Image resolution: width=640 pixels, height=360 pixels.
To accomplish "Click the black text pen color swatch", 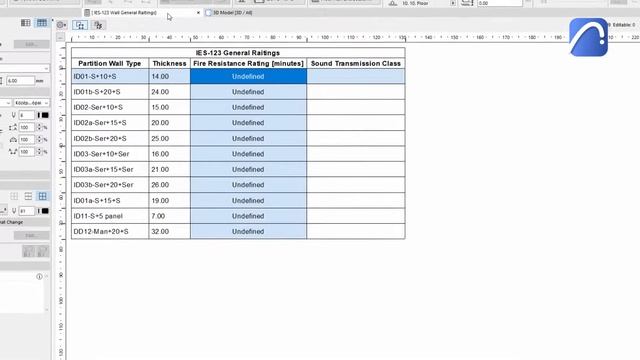I will point(45,116).
